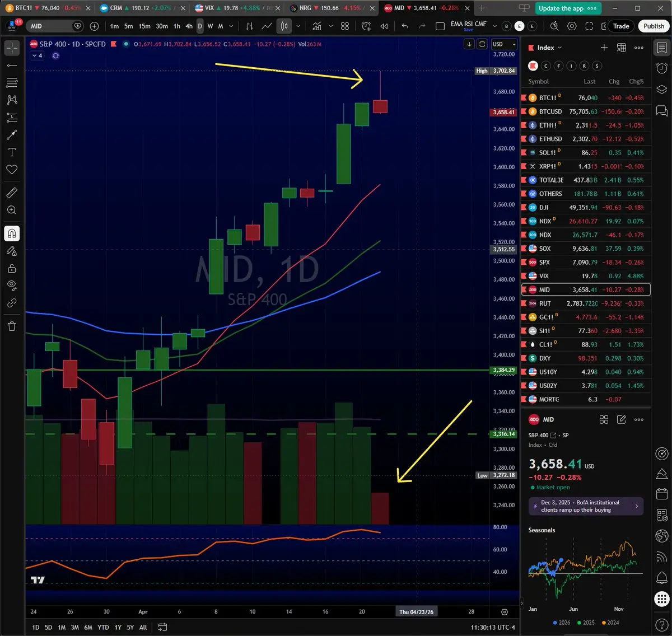Select the text annotation tool
672x636 pixels.
12,152
